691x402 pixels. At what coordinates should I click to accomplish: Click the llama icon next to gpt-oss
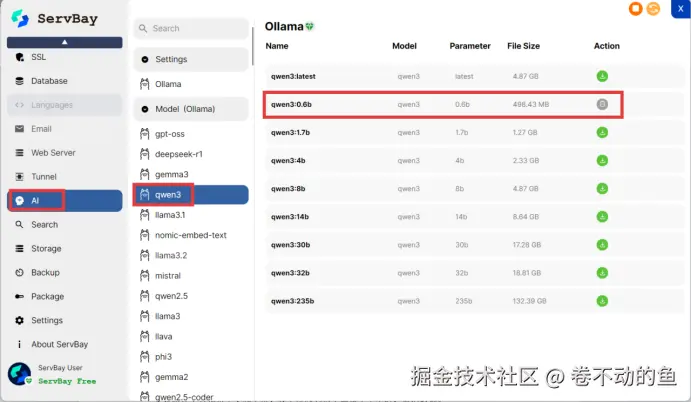click(145, 134)
